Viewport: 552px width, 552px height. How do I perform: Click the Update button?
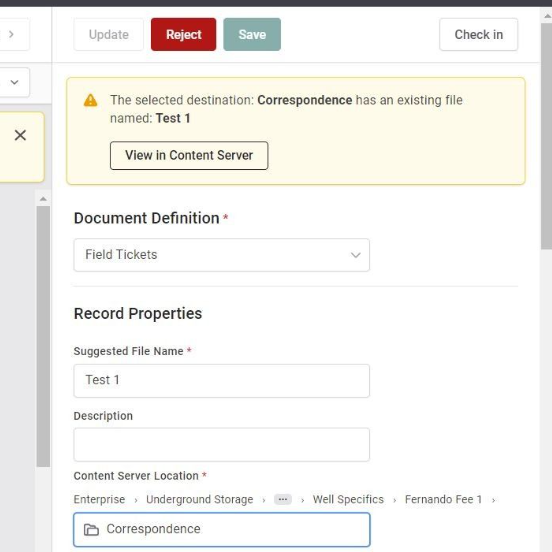point(108,34)
